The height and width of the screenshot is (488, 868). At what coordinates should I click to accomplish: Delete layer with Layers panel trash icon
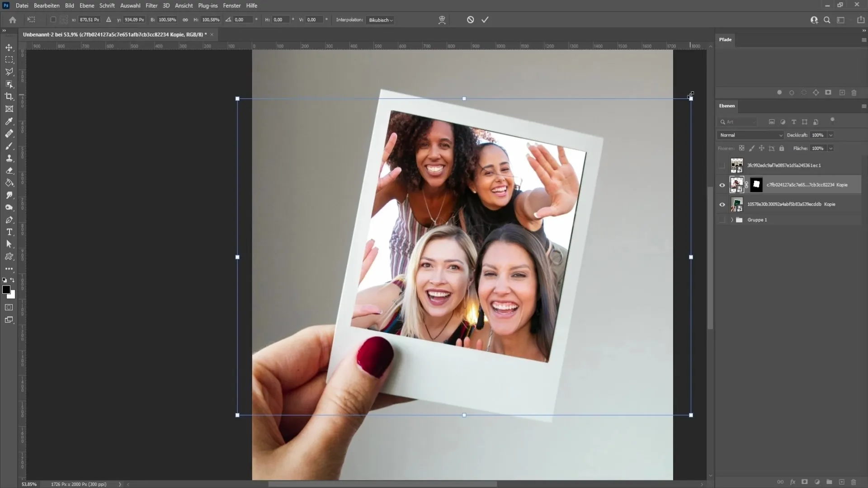tap(854, 482)
